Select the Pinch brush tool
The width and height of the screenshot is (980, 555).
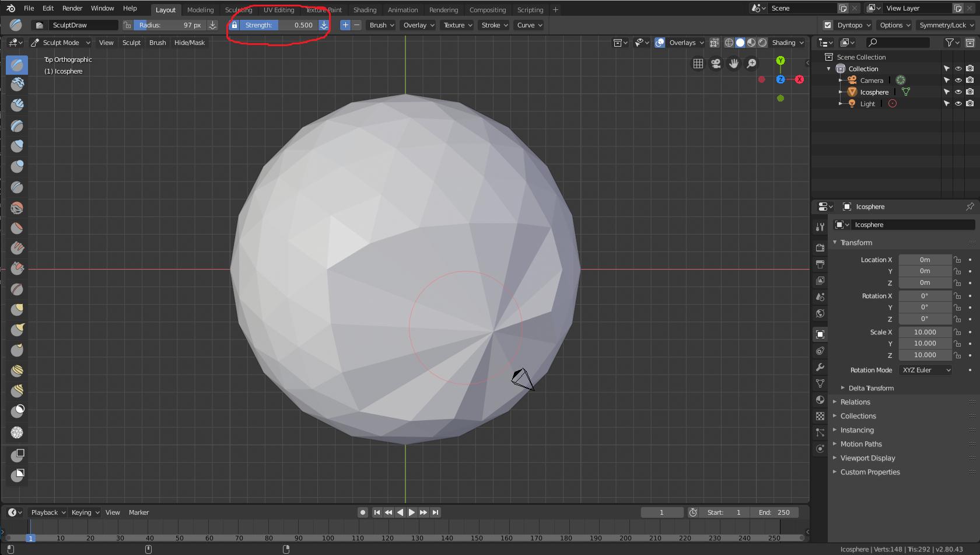(x=17, y=289)
